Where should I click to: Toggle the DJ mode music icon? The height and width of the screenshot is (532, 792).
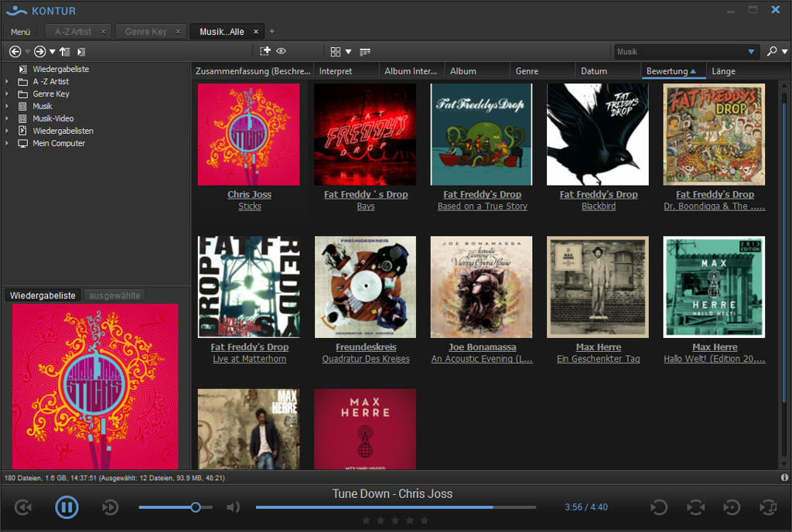(768, 507)
